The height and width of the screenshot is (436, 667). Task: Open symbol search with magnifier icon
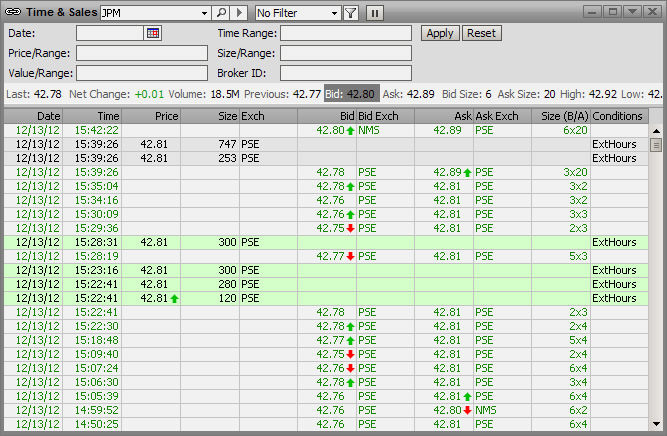(221, 13)
